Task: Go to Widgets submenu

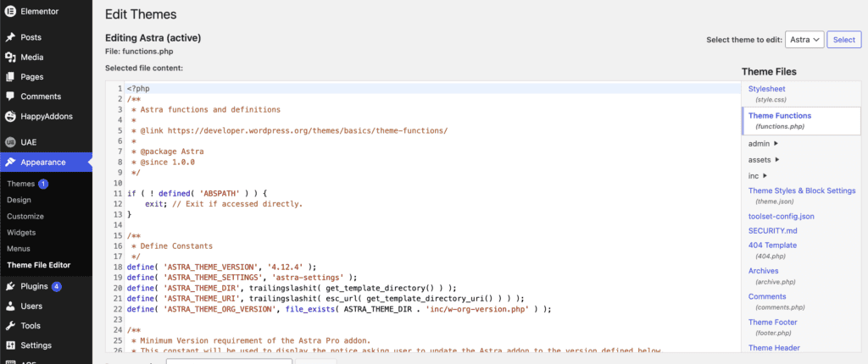Action: [21, 232]
